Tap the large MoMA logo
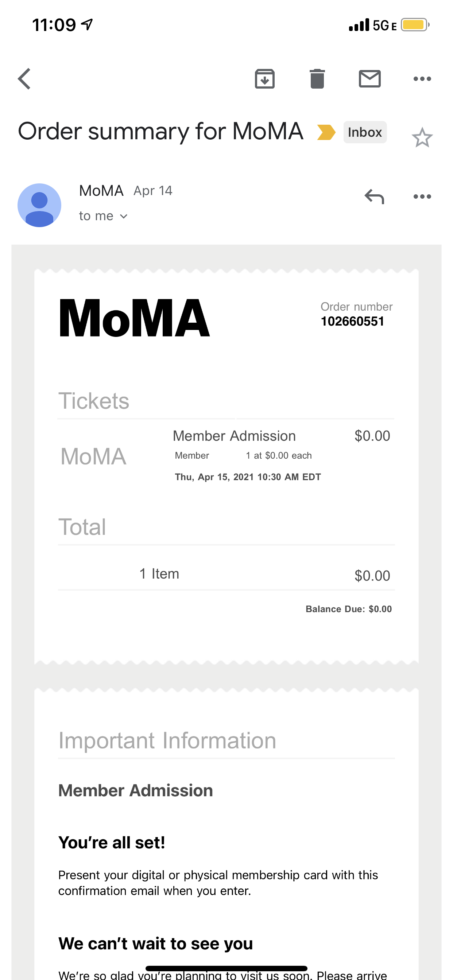The image size is (453, 980). 135,318
